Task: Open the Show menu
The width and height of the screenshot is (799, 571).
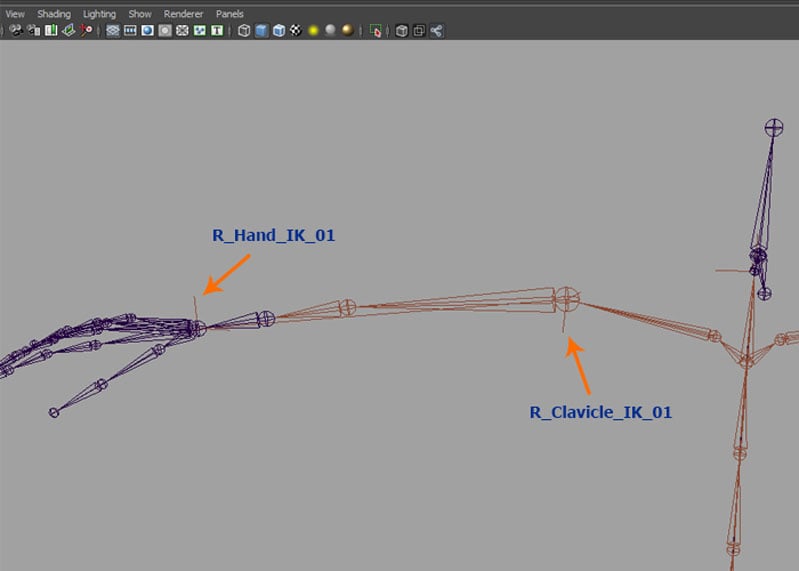Action: [140, 14]
